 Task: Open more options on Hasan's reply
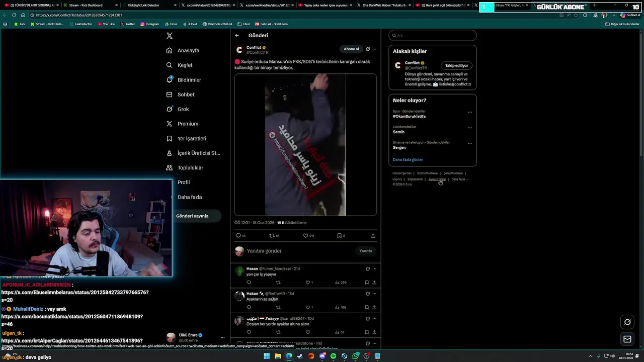374,268
